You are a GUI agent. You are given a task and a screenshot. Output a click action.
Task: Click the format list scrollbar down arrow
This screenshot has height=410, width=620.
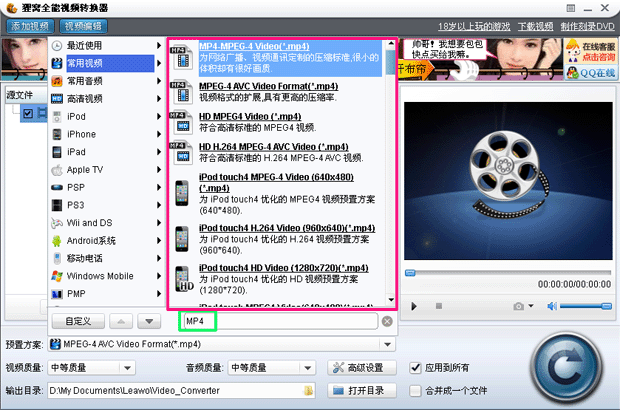[x=391, y=300]
